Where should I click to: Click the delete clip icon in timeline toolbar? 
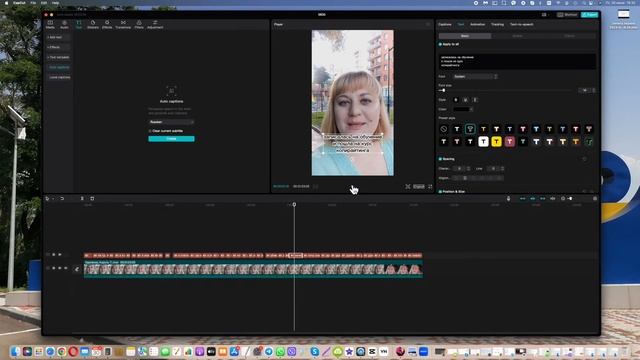92,199
